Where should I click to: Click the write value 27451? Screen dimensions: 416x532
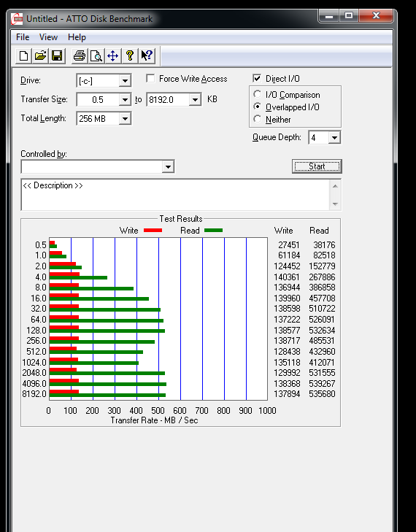click(x=289, y=245)
